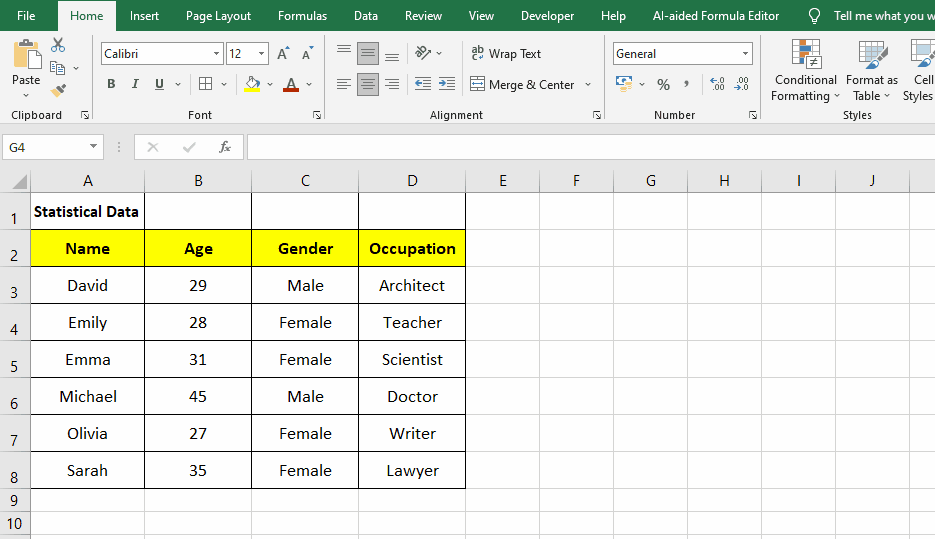
Task: Select column G header
Action: tap(651, 181)
